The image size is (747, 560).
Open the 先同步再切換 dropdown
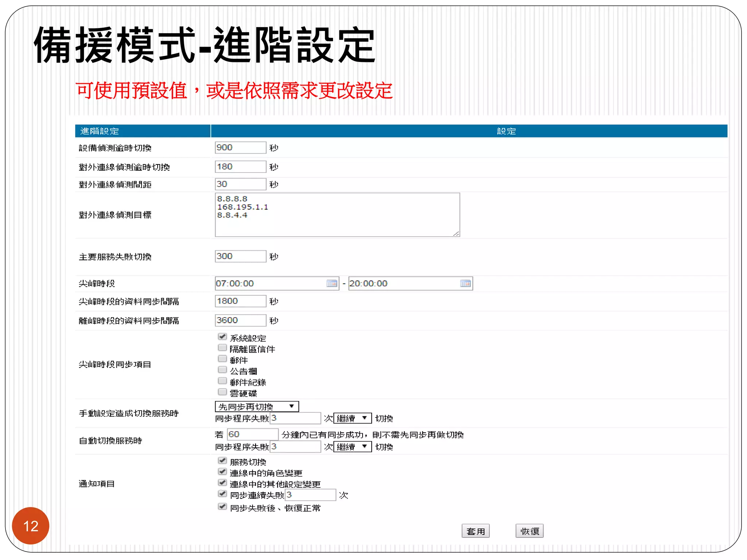[x=257, y=407]
